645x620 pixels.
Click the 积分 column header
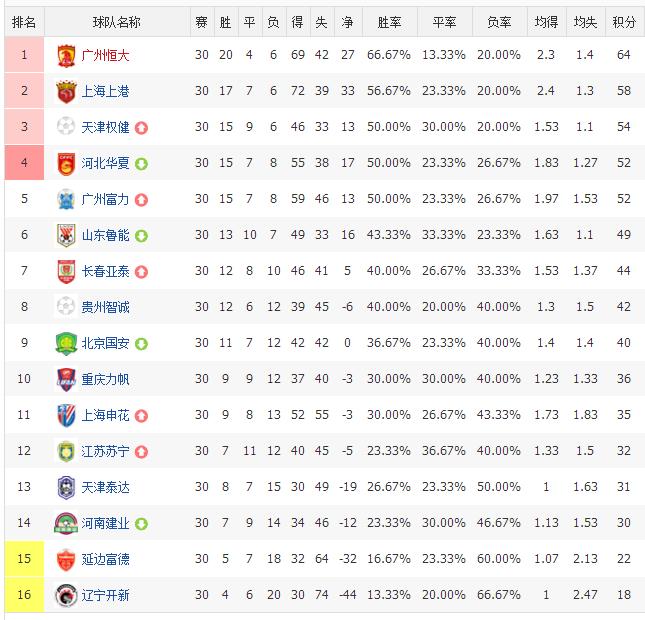623,22
